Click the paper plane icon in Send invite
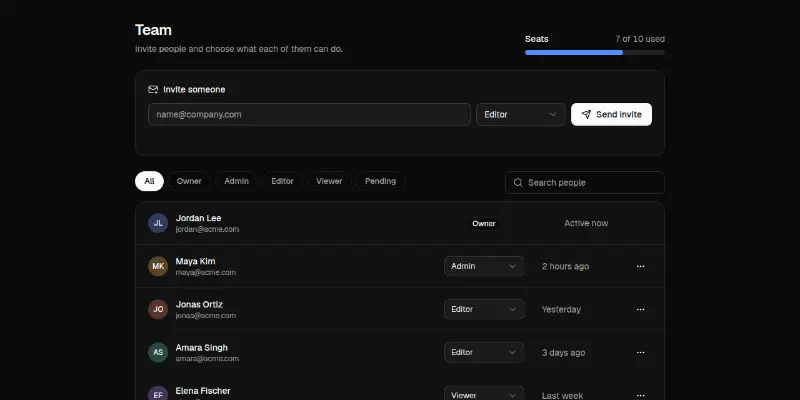The width and height of the screenshot is (800, 400). [x=586, y=114]
